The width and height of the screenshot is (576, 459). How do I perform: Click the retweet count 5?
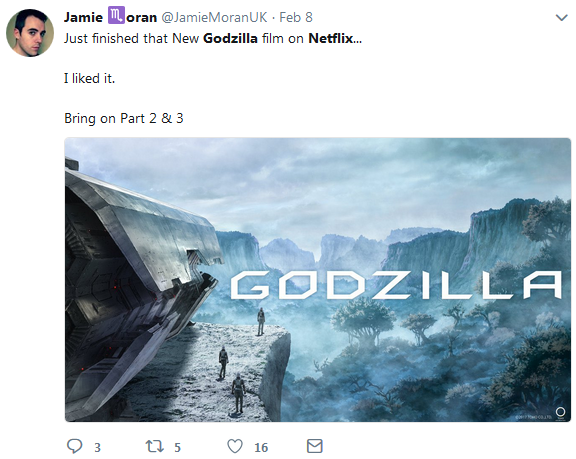click(177, 447)
